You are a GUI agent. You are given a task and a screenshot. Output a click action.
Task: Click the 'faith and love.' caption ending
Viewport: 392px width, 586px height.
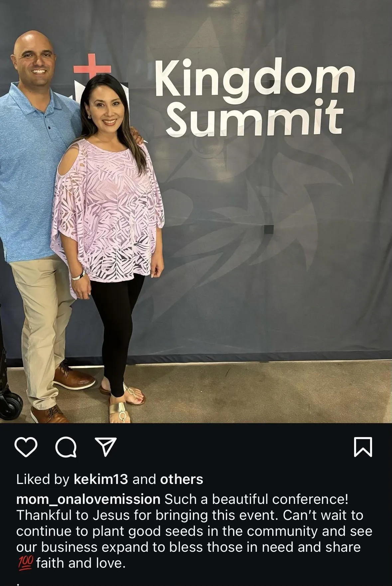[x=81, y=563]
